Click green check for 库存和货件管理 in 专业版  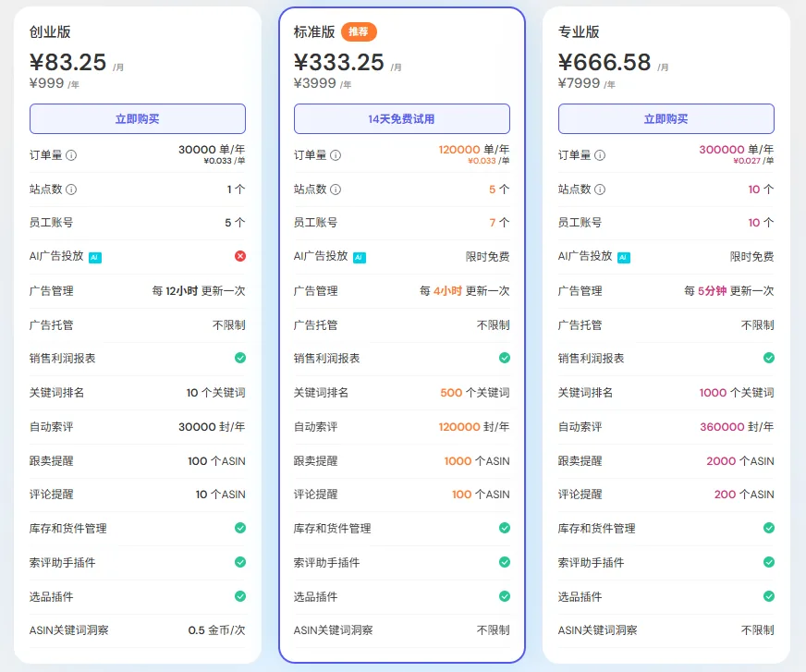[768, 528]
